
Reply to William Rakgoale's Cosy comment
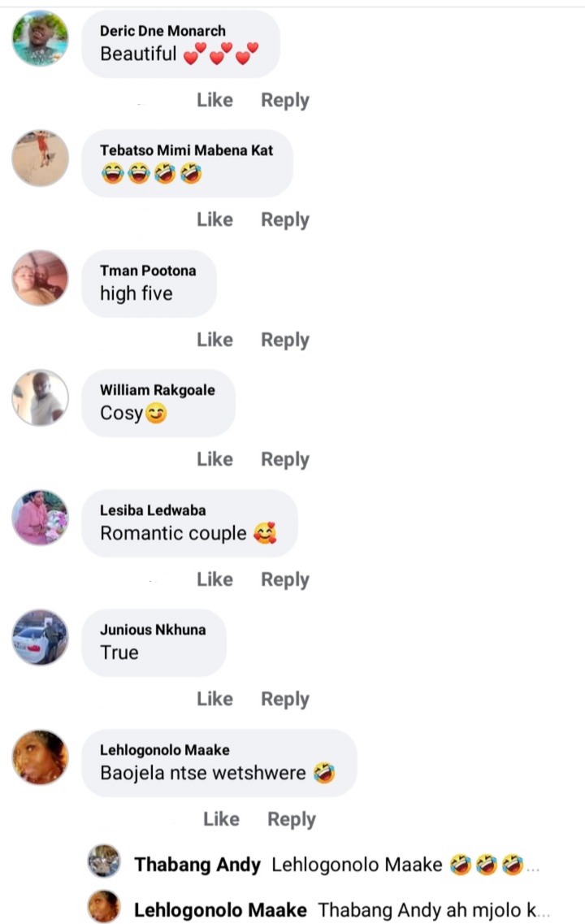point(285,460)
